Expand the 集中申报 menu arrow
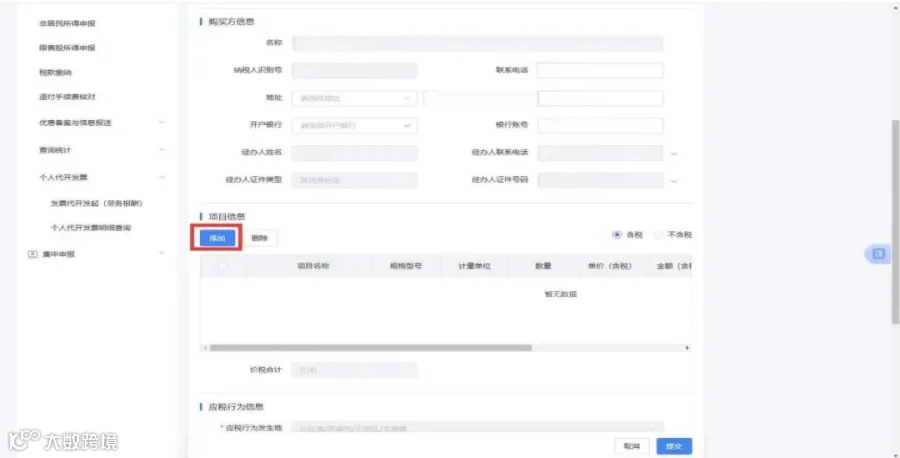Image resolution: width=900 pixels, height=458 pixels. (x=161, y=253)
